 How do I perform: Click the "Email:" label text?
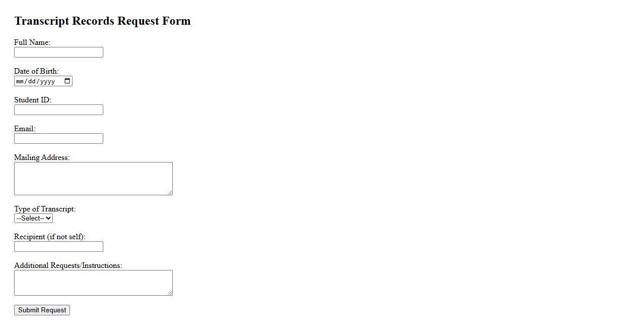[x=25, y=129]
